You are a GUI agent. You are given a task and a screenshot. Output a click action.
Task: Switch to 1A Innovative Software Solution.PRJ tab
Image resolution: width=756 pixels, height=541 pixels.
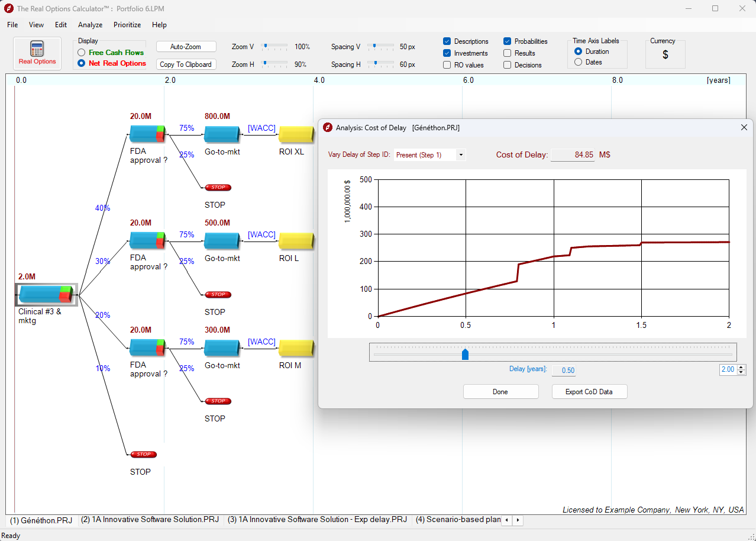pyautogui.click(x=150, y=520)
